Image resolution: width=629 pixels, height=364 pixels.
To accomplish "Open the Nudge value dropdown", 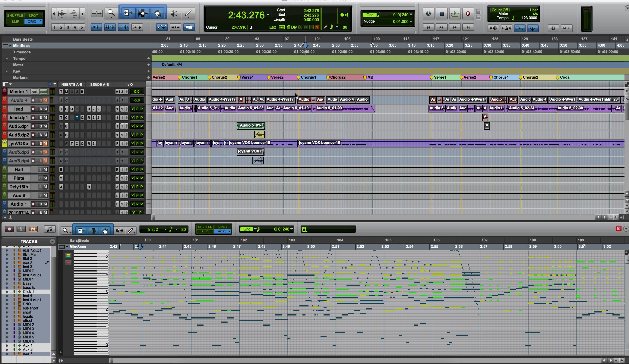I will pos(411,21).
